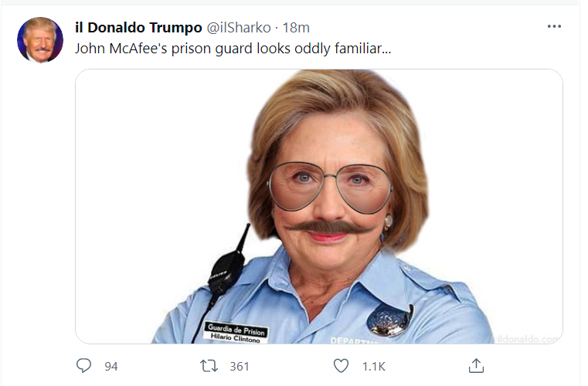
Task: Retweet using the arrows icon
Action: pos(209,365)
